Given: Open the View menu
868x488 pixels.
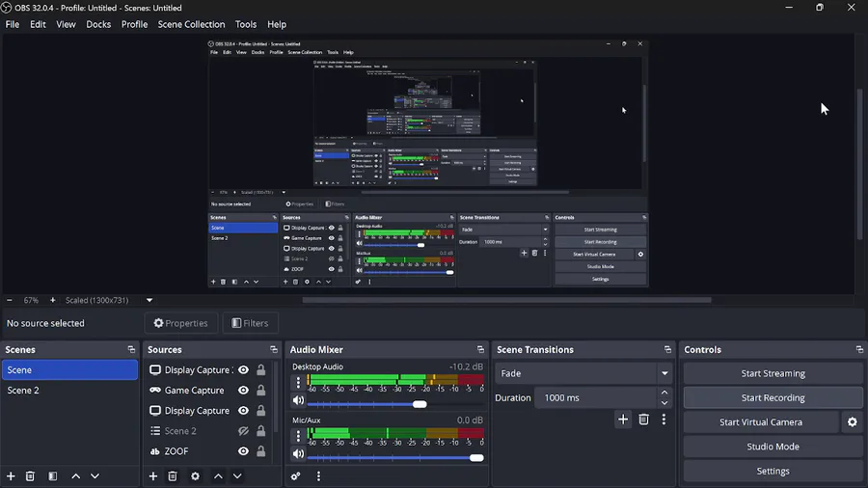Looking at the screenshot, I should pos(66,24).
